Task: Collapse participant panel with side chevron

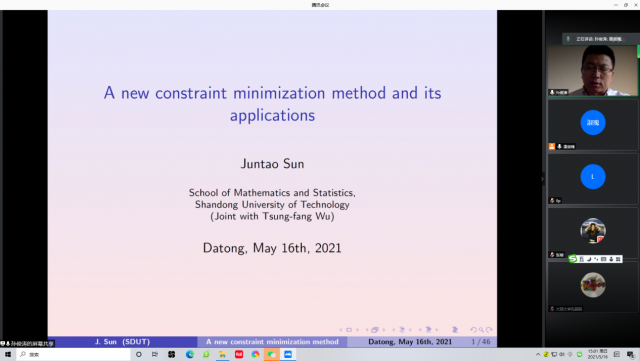Action: click(542, 178)
